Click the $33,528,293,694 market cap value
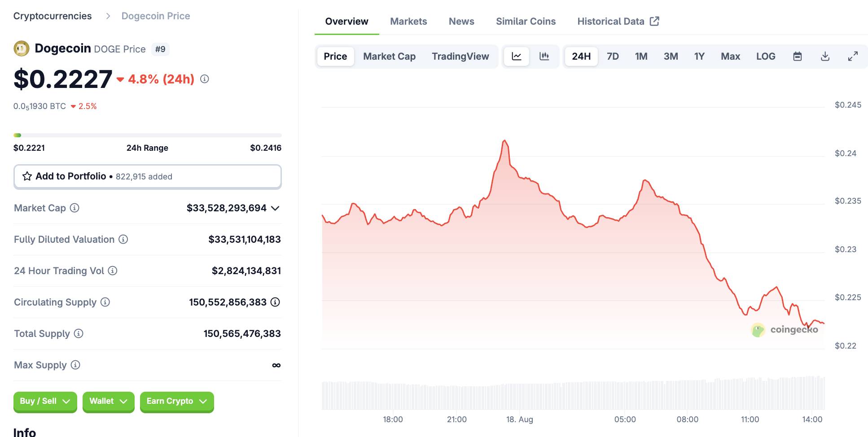868x437 pixels. coord(227,208)
